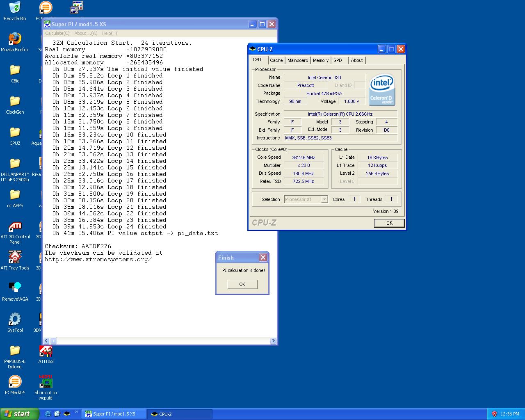This screenshot has height=420, width=525.
Task: Click the CPU-Z title bar chip icon
Action: pyautogui.click(x=253, y=49)
